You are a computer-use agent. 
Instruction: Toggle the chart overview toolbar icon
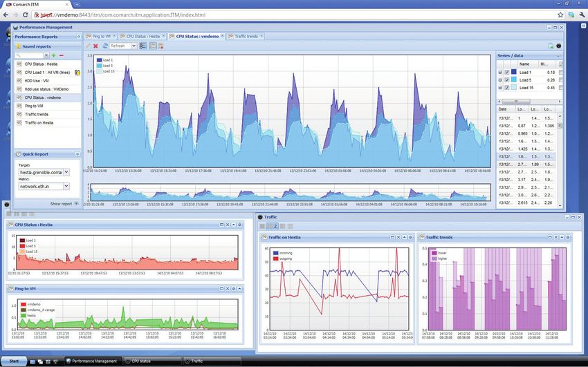[153, 46]
